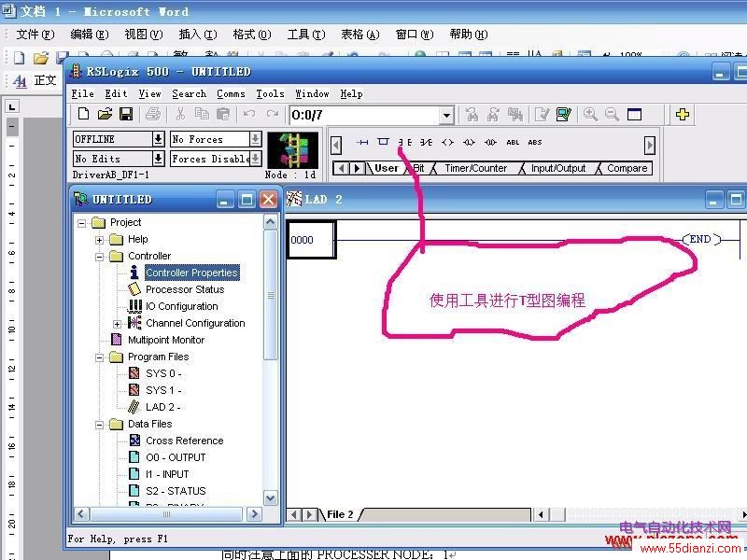Open the RSLogix Tools menu
Screen dimensions: 747x560
(270, 94)
